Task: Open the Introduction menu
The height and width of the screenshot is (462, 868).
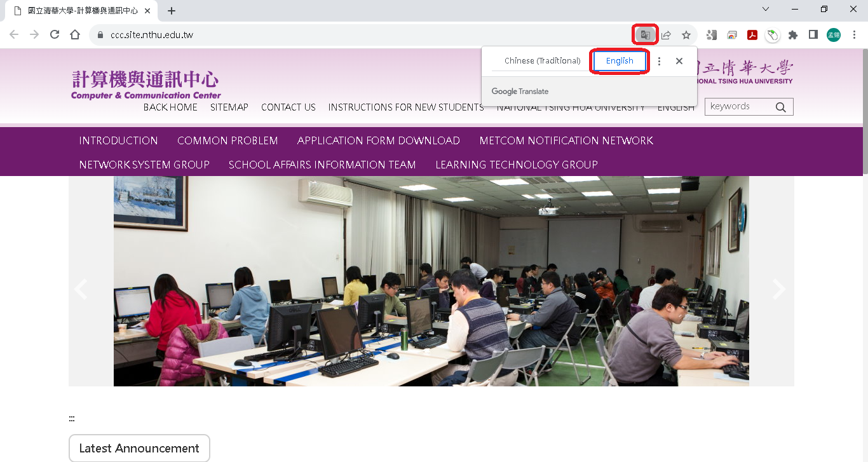Action: click(x=118, y=140)
